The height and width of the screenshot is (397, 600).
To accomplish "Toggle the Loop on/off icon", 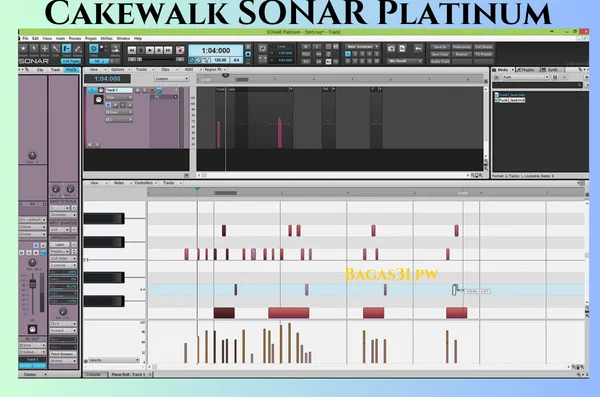I will point(262,49).
